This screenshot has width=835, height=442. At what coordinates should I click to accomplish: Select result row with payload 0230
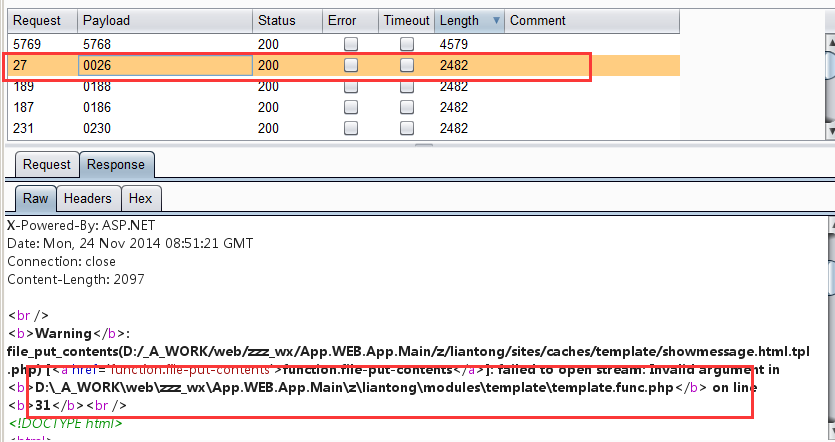[x=343, y=128]
